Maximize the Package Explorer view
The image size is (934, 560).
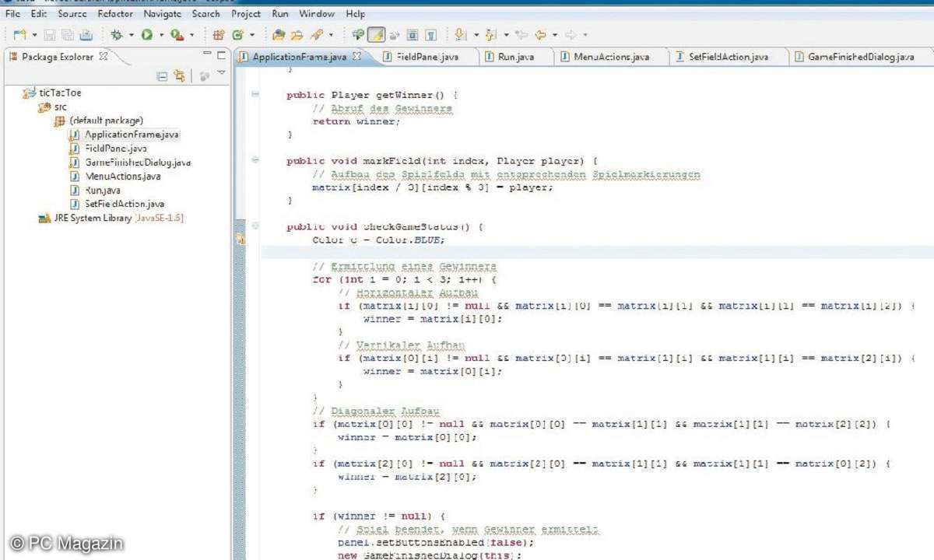(222, 54)
